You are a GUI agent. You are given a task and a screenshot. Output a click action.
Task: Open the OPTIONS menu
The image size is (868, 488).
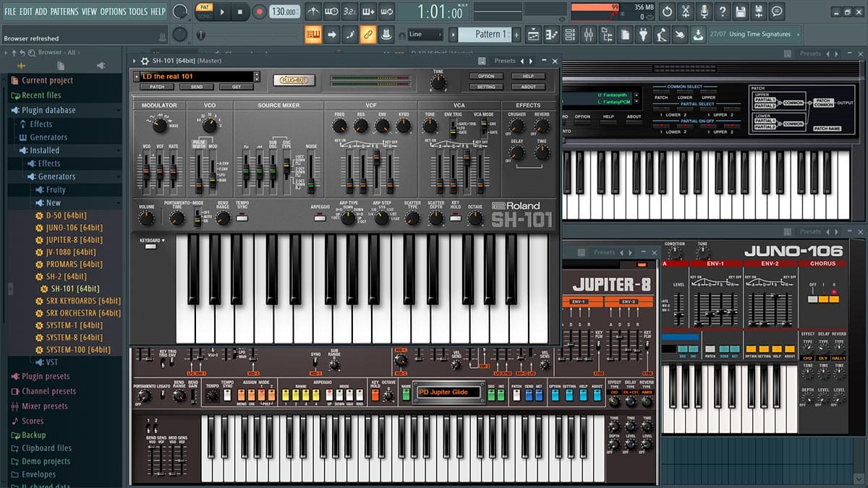113,12
